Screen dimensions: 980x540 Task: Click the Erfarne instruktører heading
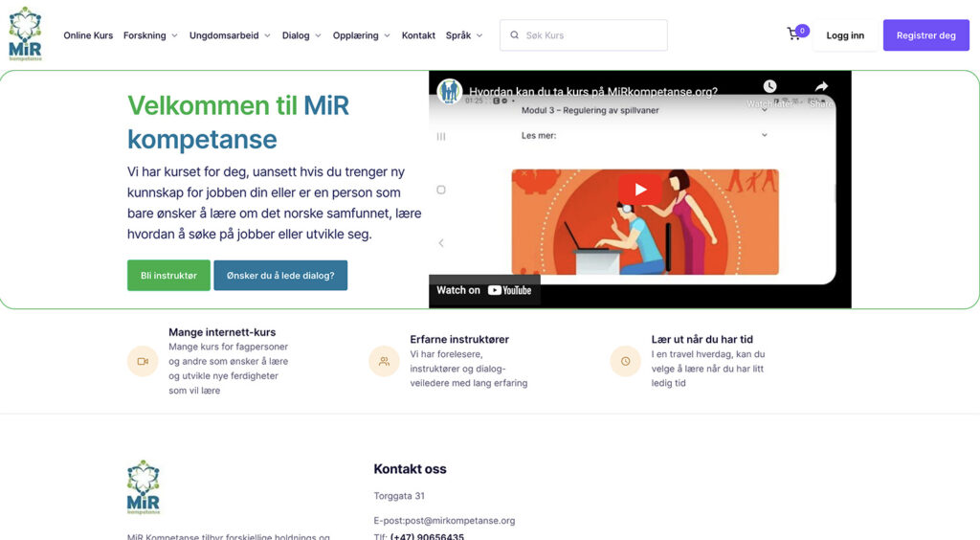[459, 339]
